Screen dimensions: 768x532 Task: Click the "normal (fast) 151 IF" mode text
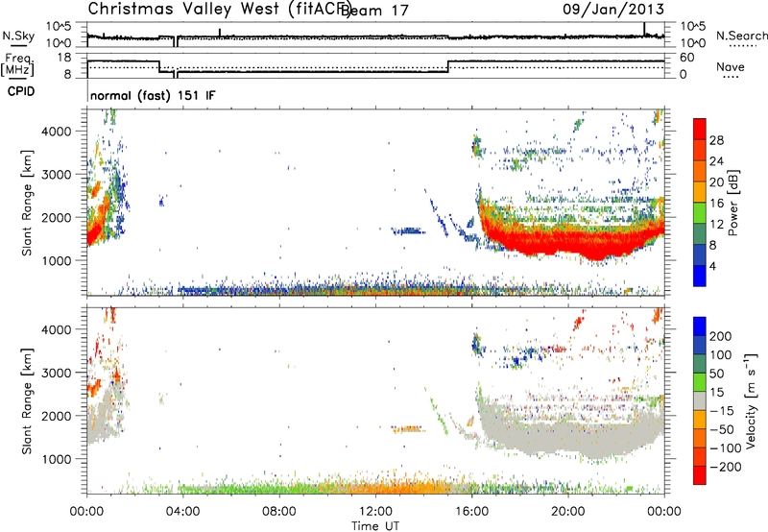153,95
